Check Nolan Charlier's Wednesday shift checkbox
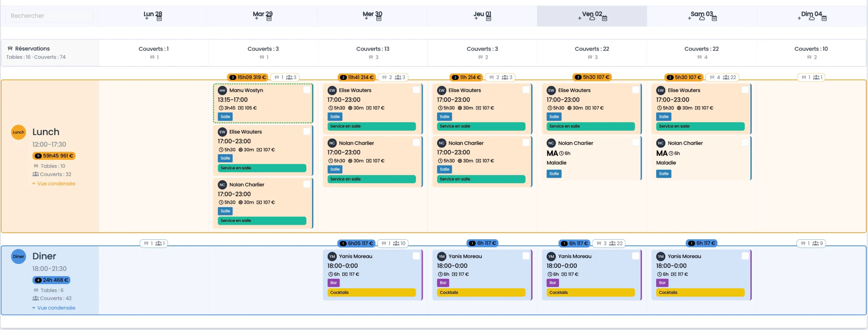 (416, 142)
